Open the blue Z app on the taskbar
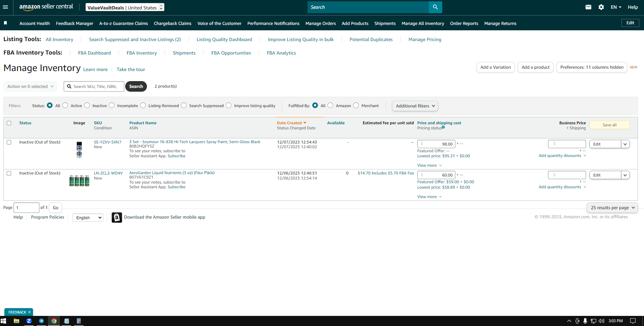Screen dimensions: 644x326 pos(29,321)
